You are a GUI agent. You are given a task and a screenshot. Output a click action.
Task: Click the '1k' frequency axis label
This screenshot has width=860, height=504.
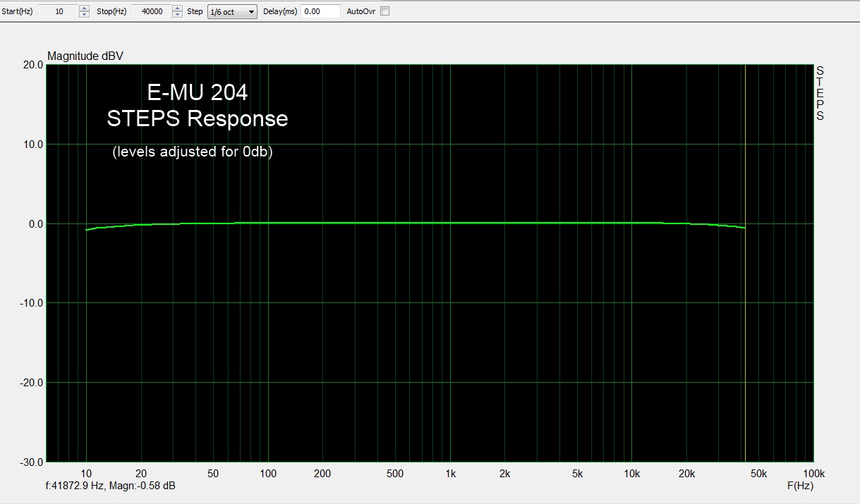[450, 474]
